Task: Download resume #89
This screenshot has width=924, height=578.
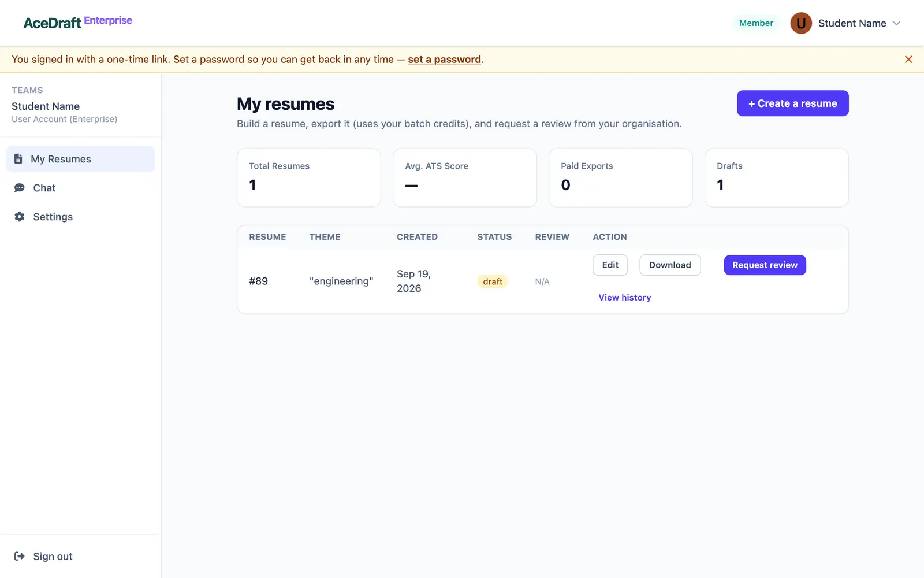Action: (x=670, y=265)
